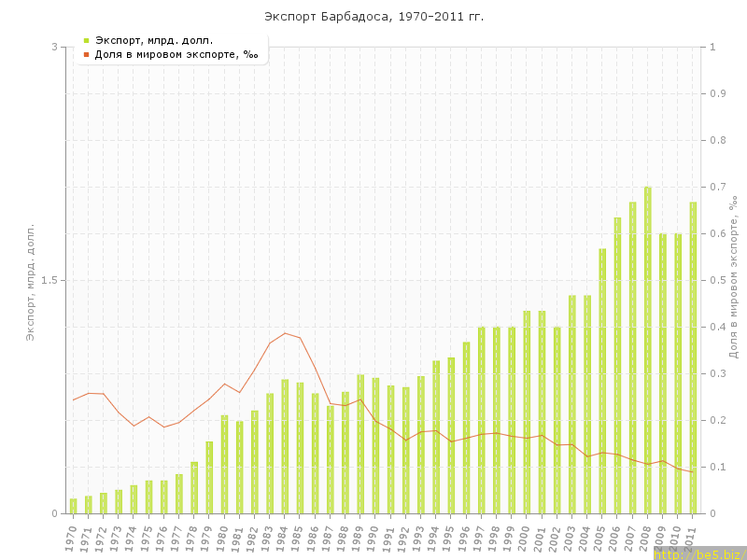Select the export bar for 1995

[x=451, y=435]
